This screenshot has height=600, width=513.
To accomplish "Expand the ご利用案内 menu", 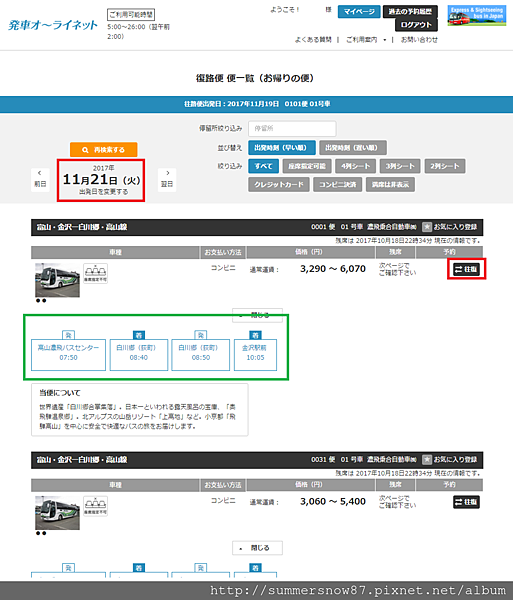I will coord(366,40).
